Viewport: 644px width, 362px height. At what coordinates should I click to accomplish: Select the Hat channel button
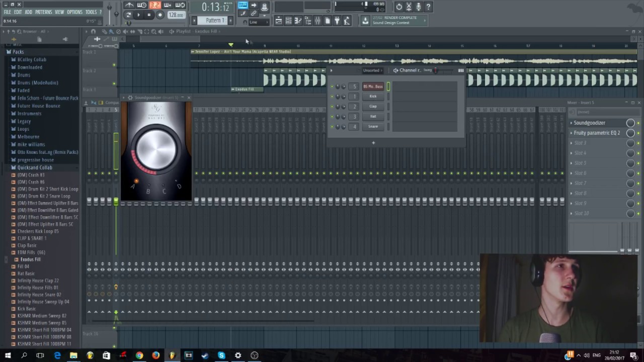tap(373, 117)
